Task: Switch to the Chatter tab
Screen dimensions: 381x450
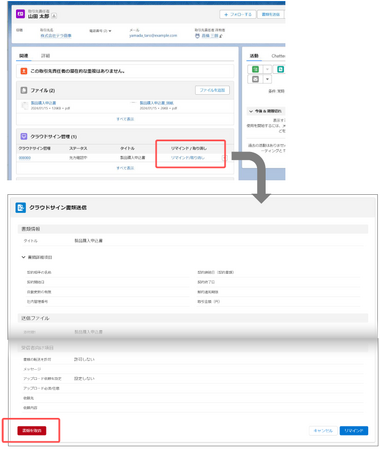Action: click(278, 56)
